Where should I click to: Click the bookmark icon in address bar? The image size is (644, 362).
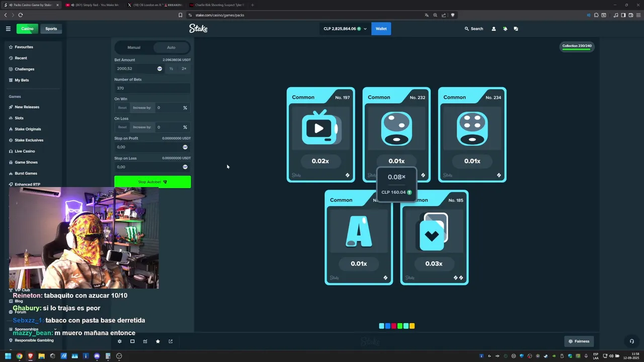coord(180,15)
